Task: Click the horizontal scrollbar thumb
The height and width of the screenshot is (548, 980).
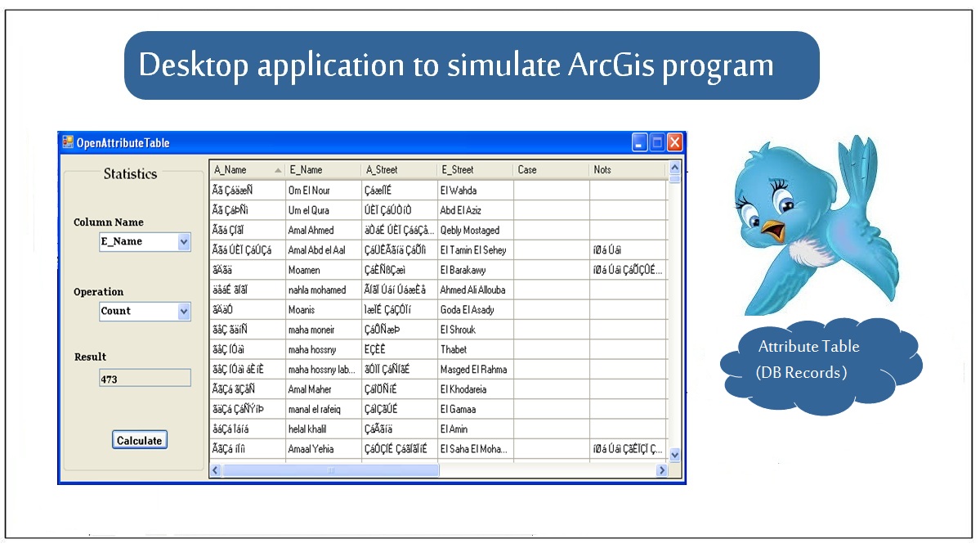Action: 331,470
